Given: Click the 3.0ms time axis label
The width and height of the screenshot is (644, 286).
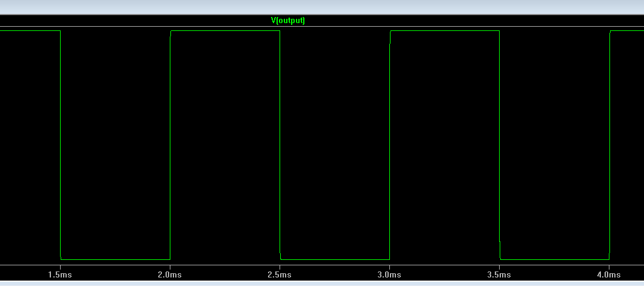Looking at the screenshot, I should [389, 274].
